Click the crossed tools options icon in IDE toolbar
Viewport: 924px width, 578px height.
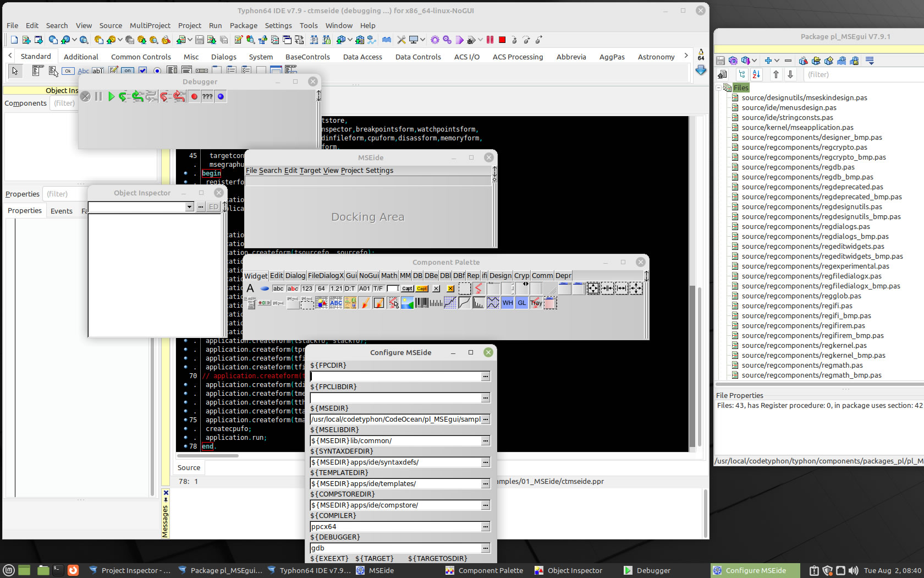coord(402,40)
